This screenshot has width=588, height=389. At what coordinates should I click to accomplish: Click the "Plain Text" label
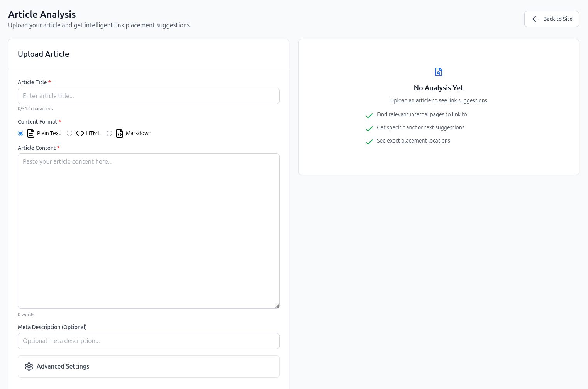click(x=49, y=133)
